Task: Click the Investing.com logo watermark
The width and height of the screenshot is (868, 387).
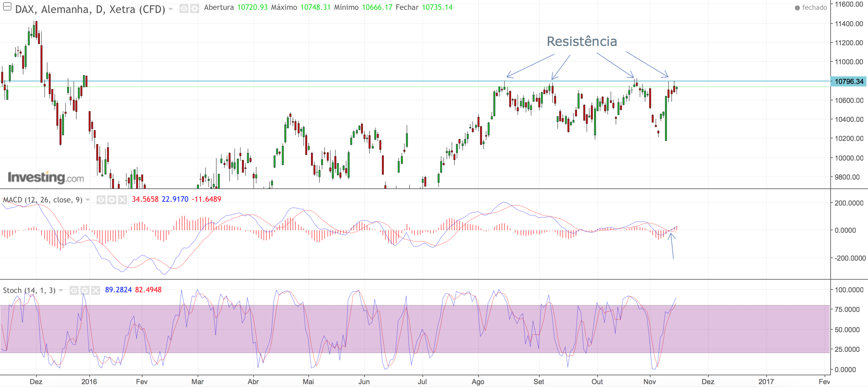Action: [x=46, y=177]
